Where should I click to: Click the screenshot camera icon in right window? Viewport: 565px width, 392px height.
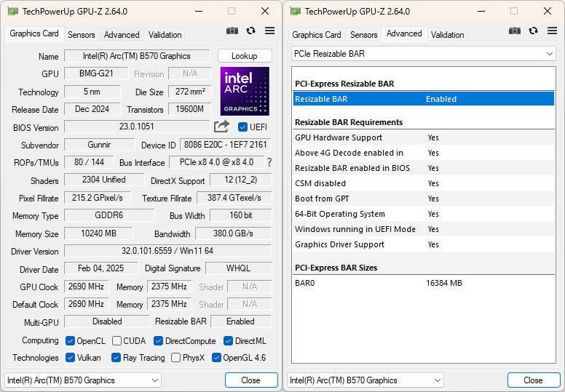(x=515, y=31)
